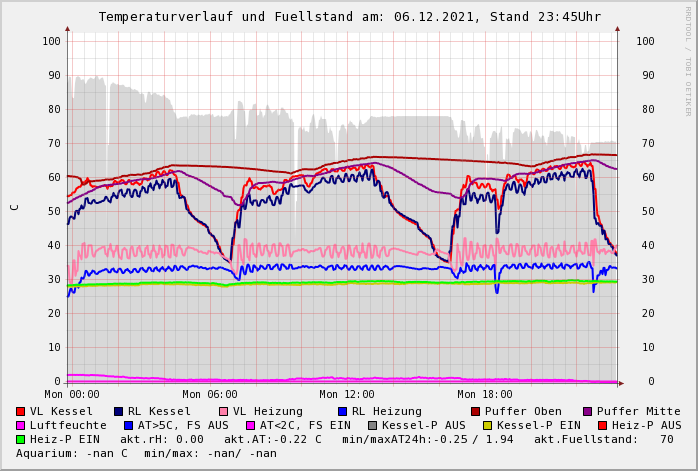This screenshot has height=471, width=698.
Task: Select the green Heiz-P EIN legend swatch
Action: coord(21,439)
